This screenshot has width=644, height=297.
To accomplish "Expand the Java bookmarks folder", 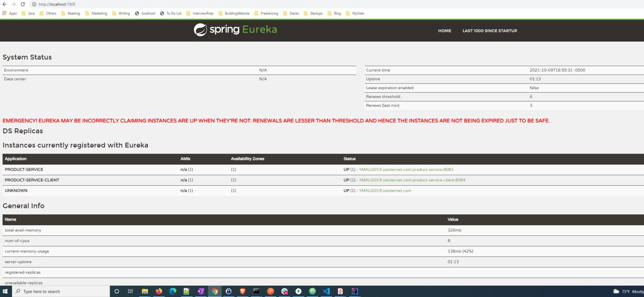I will click(28, 14).
